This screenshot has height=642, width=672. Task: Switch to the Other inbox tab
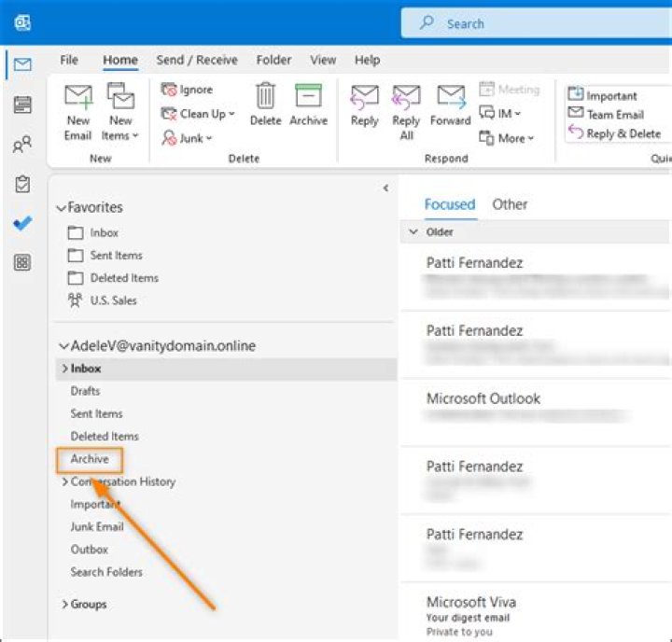[x=510, y=204]
